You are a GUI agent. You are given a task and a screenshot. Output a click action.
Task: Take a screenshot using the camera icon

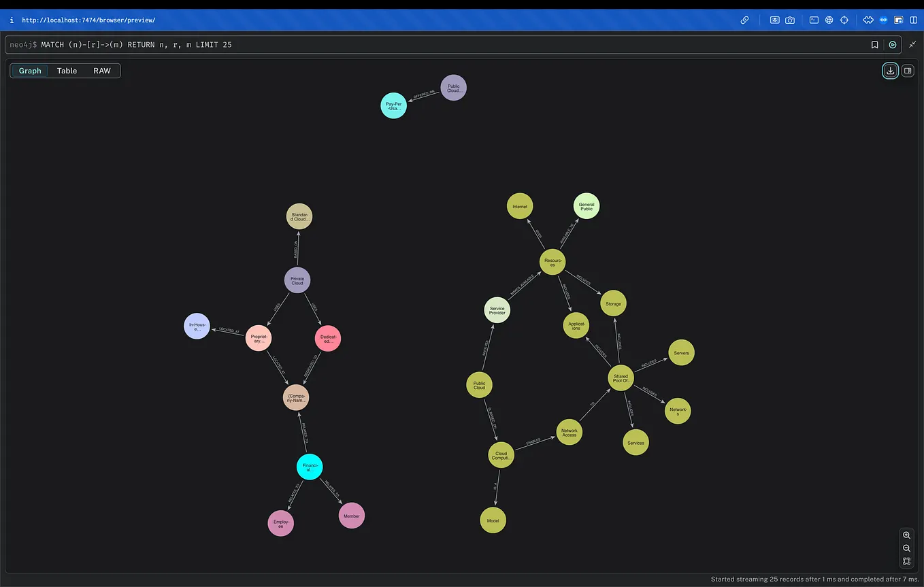point(790,20)
